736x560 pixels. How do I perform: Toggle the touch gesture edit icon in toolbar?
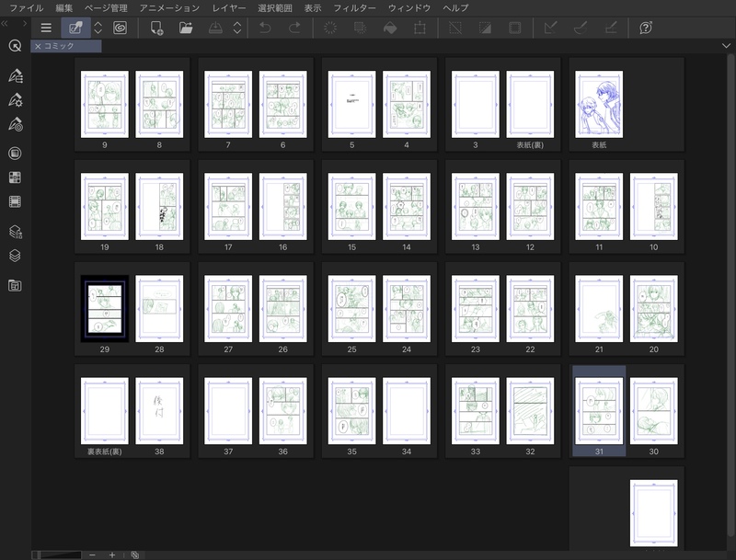[x=75, y=29]
